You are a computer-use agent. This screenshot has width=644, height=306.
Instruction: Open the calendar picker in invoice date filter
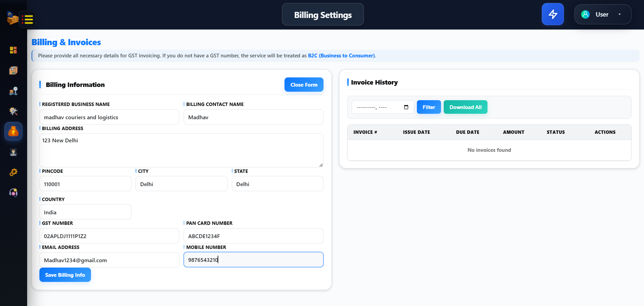(406, 107)
